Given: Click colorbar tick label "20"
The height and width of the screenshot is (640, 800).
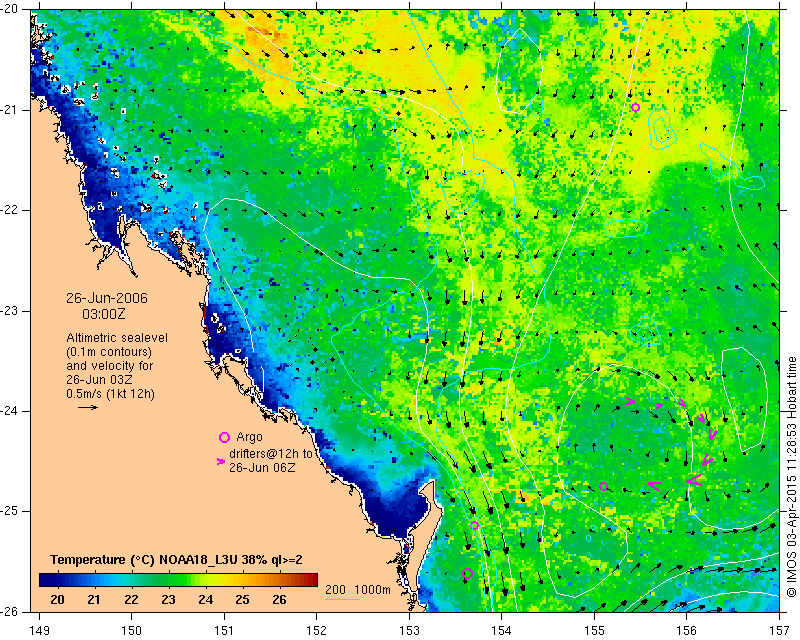Looking at the screenshot, I should 57,599.
